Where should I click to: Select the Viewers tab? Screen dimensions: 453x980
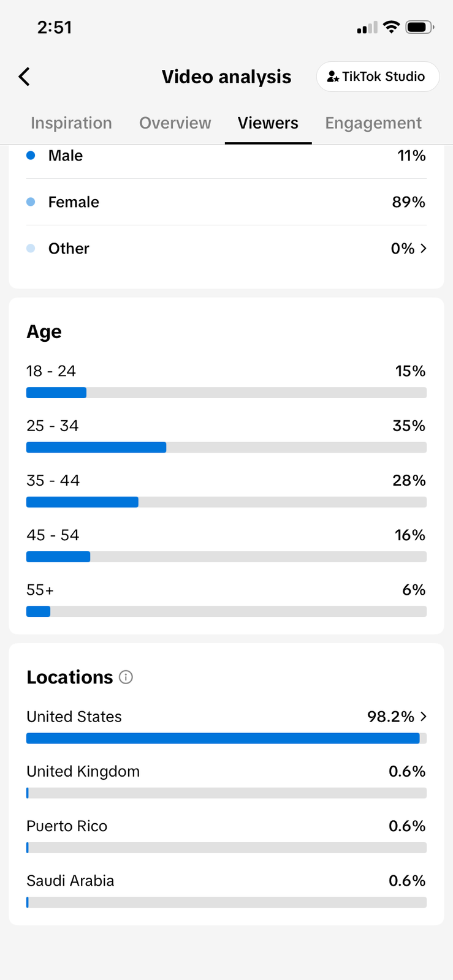[x=268, y=123]
